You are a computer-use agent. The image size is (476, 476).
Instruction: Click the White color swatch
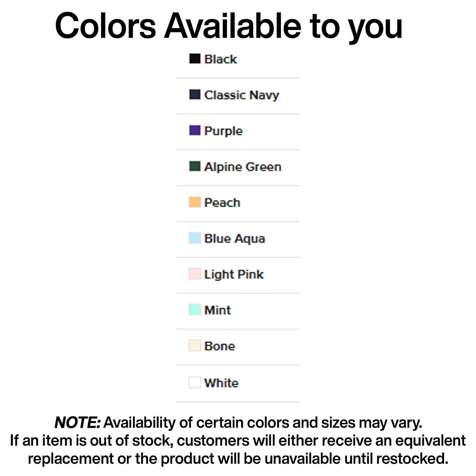(195, 383)
